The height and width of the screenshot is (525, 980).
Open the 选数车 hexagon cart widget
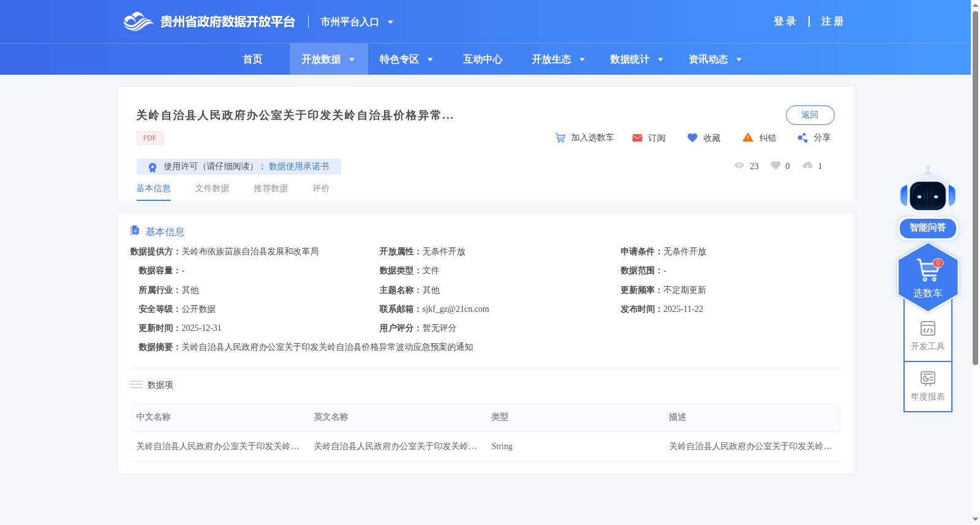tap(928, 276)
